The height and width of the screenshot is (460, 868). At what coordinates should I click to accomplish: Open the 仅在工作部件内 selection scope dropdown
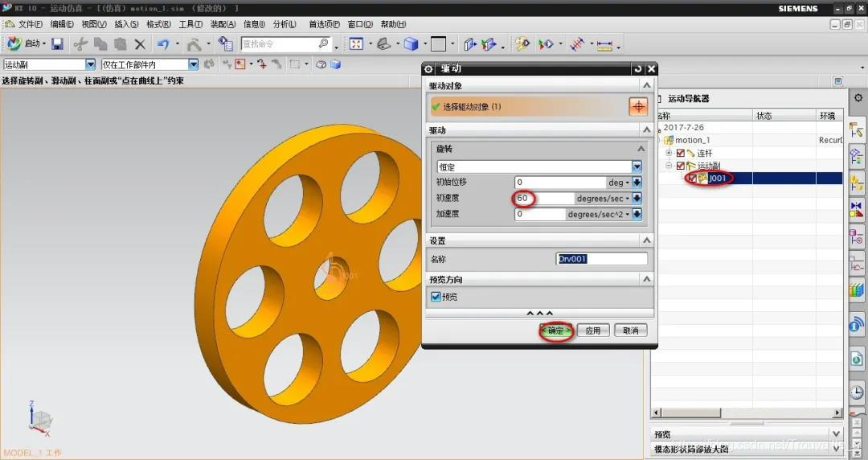pos(193,65)
